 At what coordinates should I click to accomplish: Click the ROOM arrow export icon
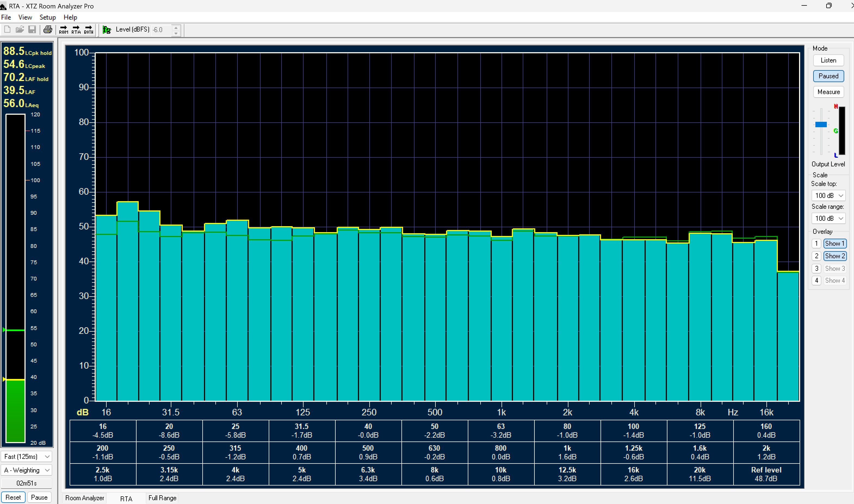point(64,30)
